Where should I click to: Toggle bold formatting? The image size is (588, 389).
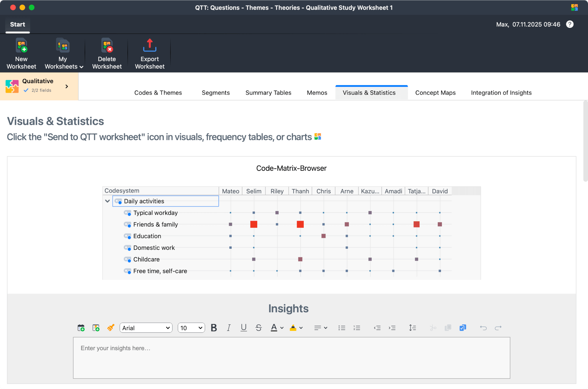[214, 328]
